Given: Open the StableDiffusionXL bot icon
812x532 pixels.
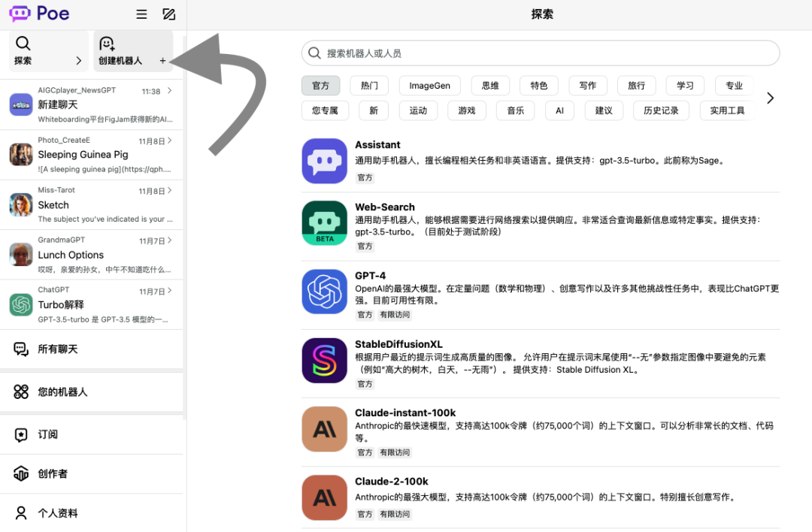Looking at the screenshot, I should [x=324, y=360].
